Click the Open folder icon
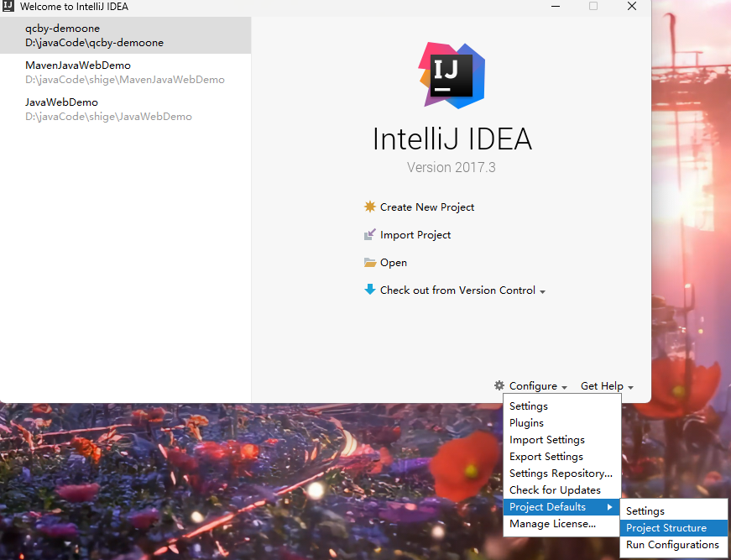The height and width of the screenshot is (560, 731). pos(369,263)
